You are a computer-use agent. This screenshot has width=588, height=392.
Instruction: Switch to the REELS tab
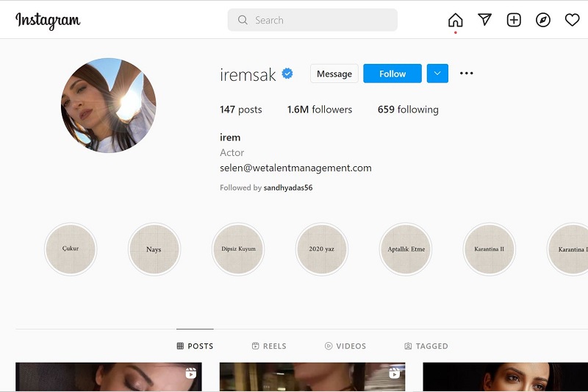click(269, 346)
